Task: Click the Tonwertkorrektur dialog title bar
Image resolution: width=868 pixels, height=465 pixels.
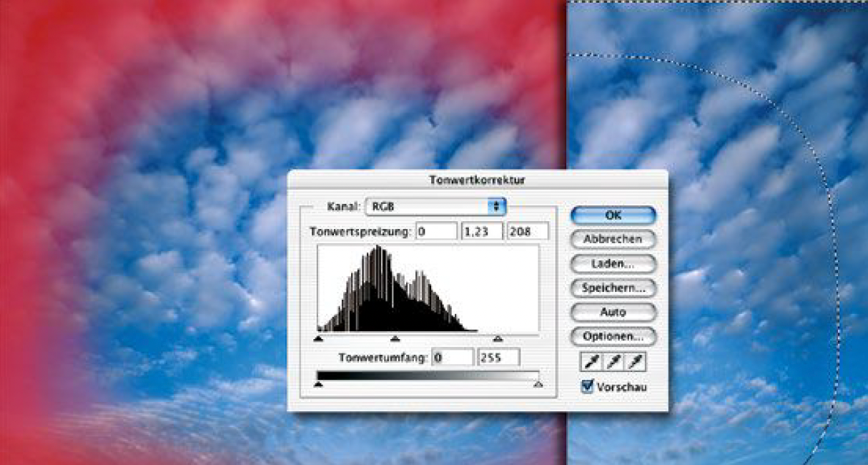Action: tap(478, 180)
